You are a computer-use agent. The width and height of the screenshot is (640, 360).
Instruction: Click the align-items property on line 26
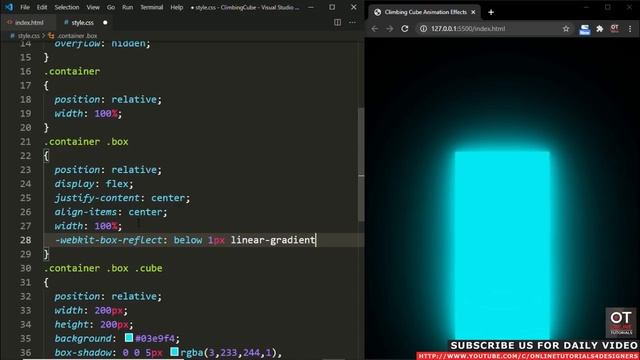tap(86, 212)
